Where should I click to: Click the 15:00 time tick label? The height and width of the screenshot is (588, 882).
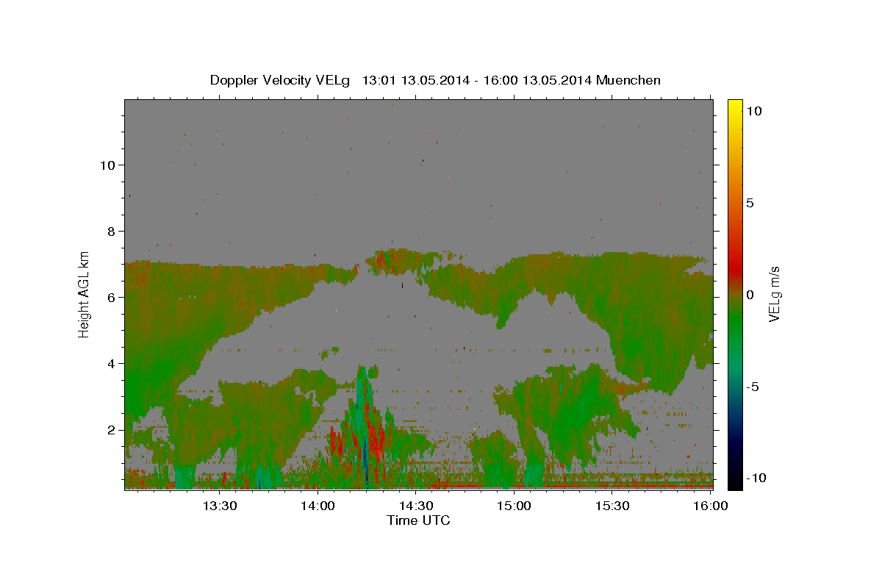click(514, 506)
